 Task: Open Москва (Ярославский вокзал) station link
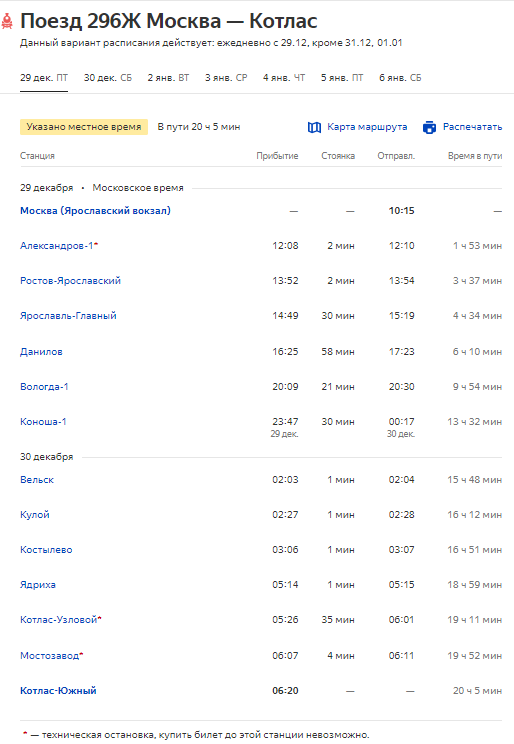click(95, 210)
